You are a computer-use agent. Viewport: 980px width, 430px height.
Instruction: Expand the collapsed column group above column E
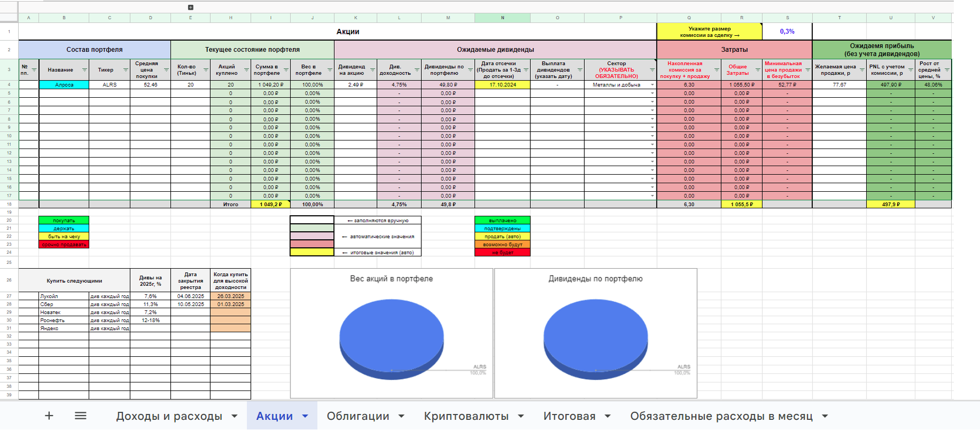191,7
